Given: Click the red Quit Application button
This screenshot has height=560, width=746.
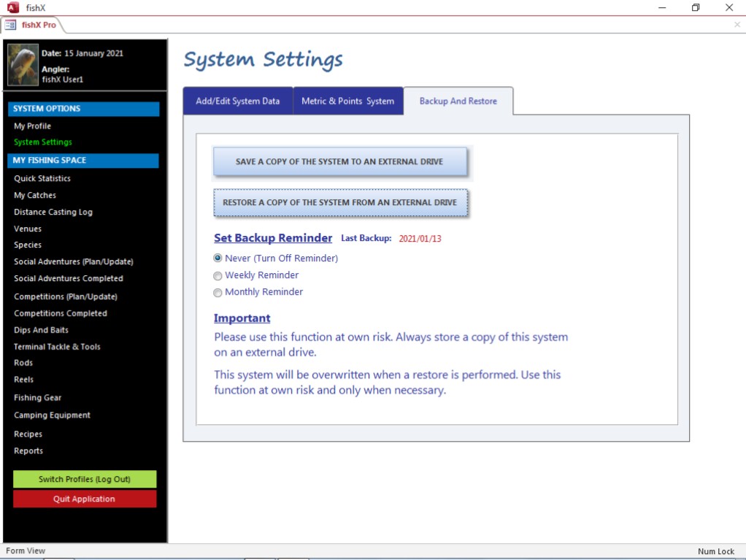Looking at the screenshot, I should pyautogui.click(x=84, y=499).
